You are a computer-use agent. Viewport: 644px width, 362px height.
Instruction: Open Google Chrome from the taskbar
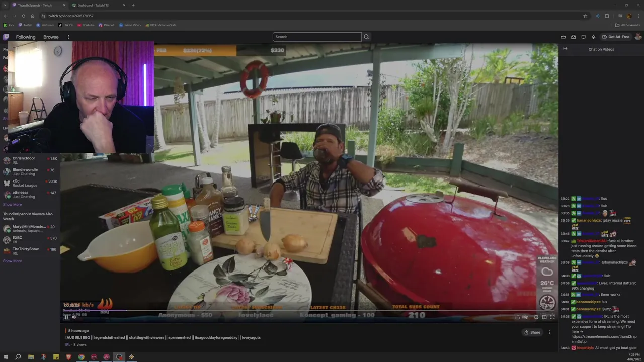click(x=81, y=357)
